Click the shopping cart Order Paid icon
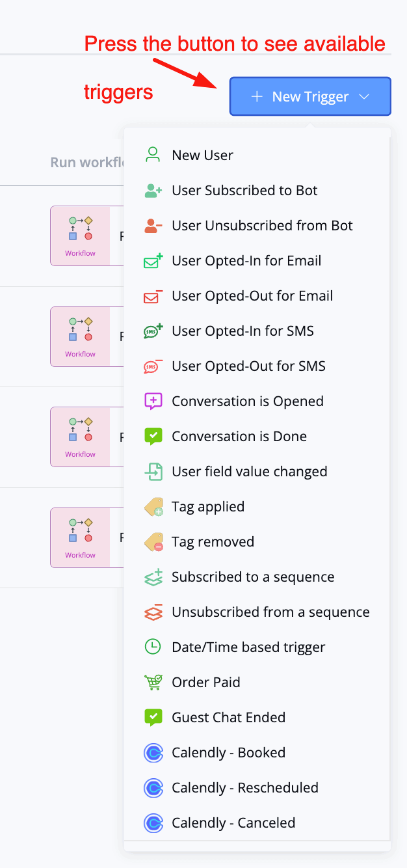 point(153,683)
